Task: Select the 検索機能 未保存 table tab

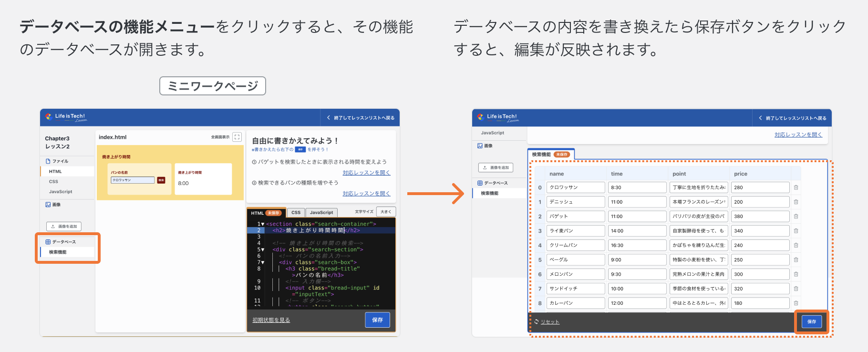Action: point(551,155)
